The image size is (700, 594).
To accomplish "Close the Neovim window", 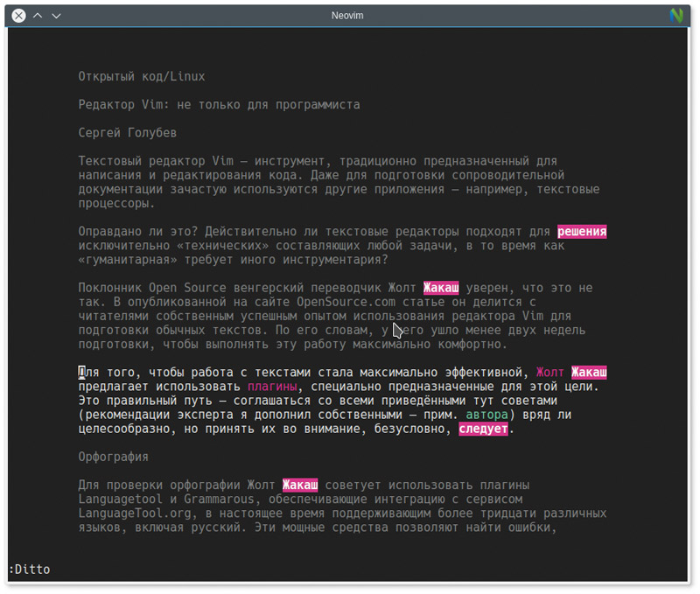I will 18,16.
